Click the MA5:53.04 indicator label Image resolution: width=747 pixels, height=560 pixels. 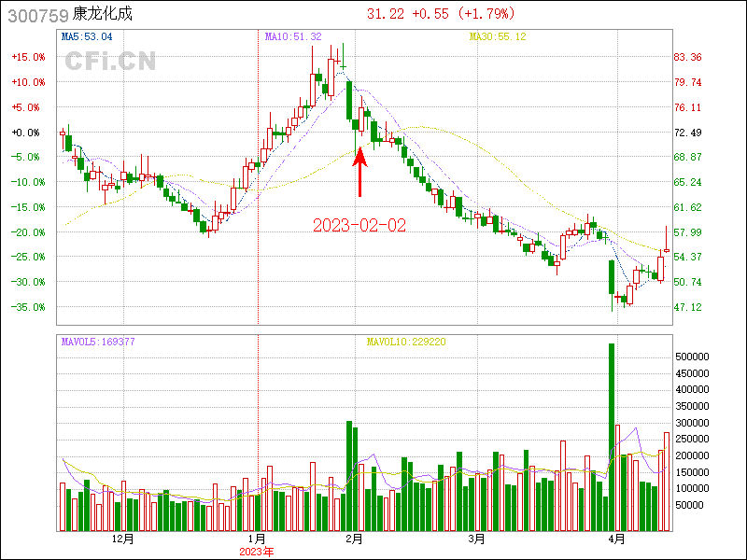[x=87, y=37]
